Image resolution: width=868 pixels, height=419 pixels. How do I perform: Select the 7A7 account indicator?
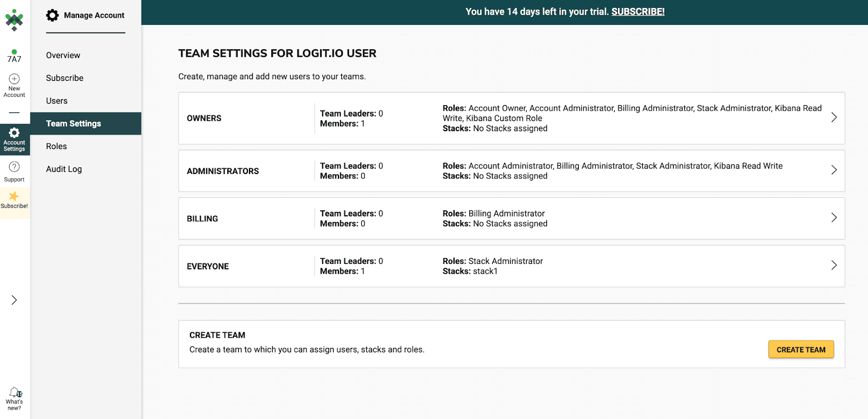(x=14, y=56)
